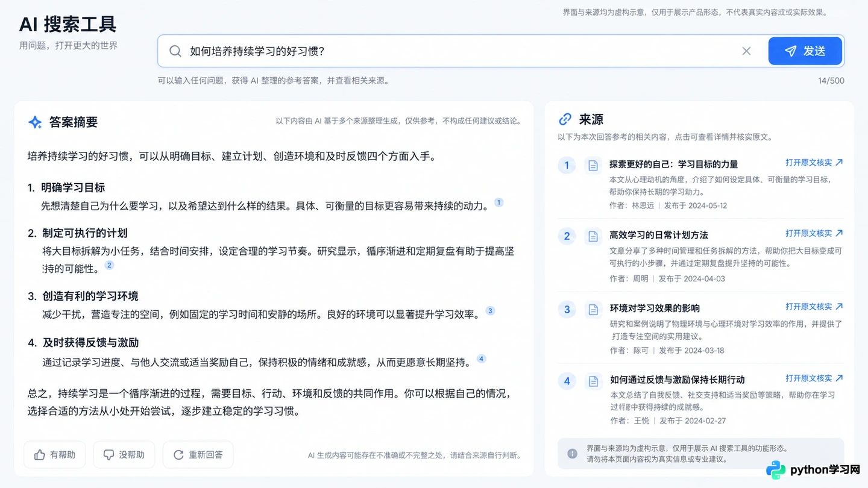Click the magnifier icon in the search bar

175,51
